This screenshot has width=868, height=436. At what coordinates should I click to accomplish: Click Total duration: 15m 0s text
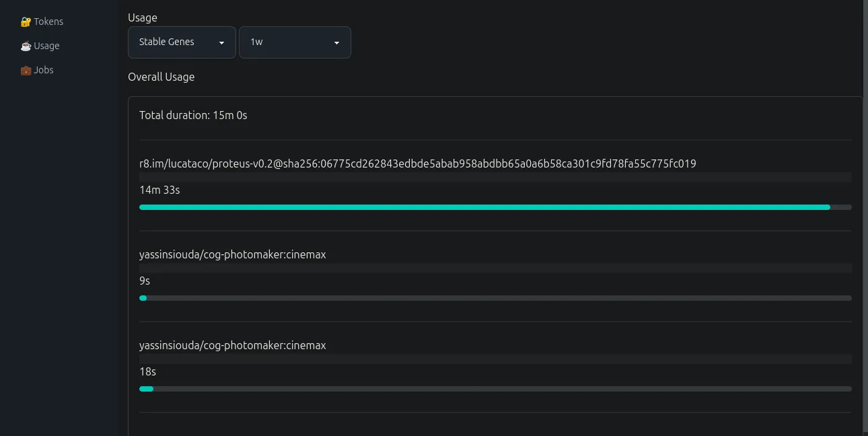click(193, 115)
